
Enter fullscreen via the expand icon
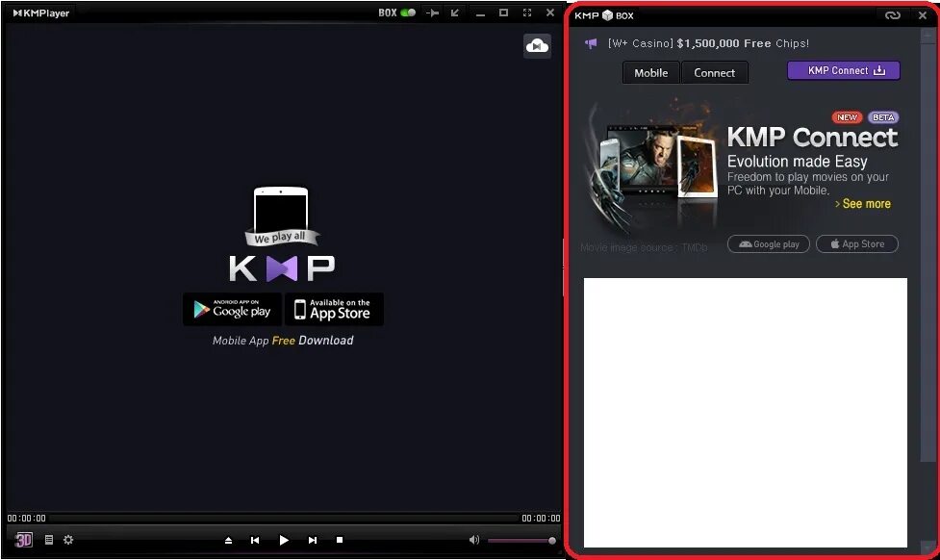pyautogui.click(x=526, y=13)
